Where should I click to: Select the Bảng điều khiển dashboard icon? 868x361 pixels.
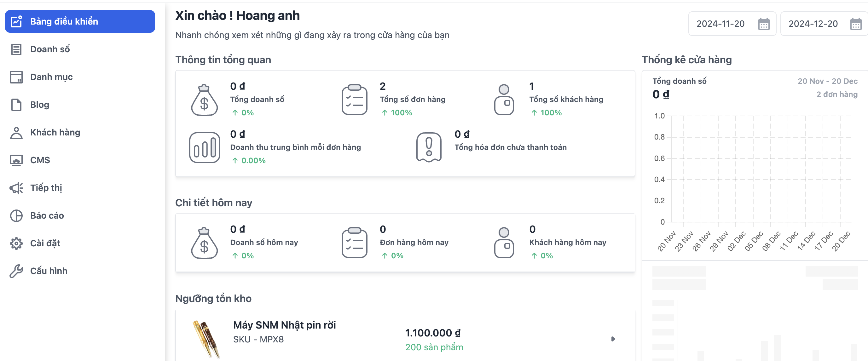click(x=16, y=21)
